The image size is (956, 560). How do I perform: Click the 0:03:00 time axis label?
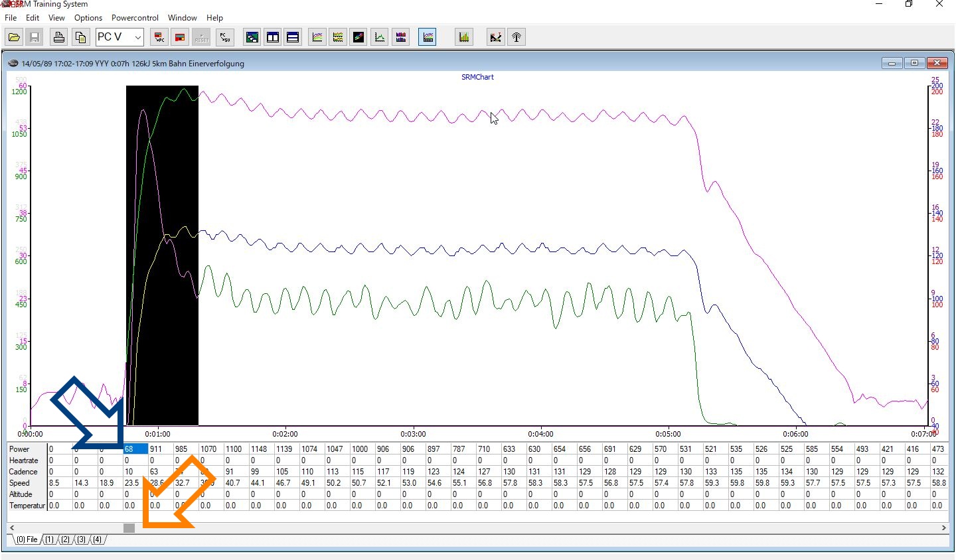point(413,434)
